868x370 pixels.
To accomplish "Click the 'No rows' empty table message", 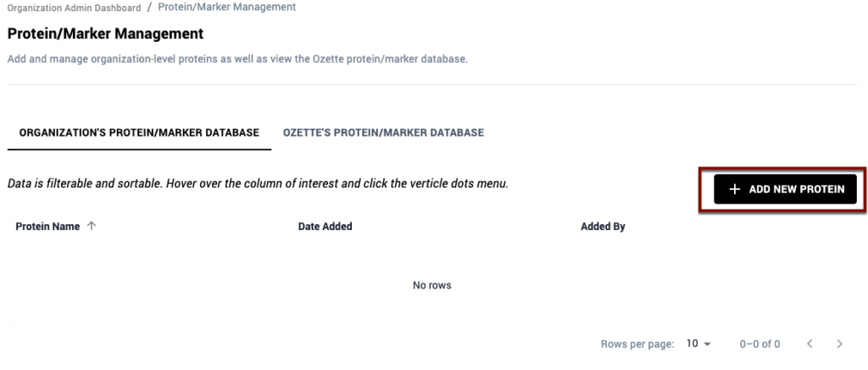I will (x=431, y=285).
